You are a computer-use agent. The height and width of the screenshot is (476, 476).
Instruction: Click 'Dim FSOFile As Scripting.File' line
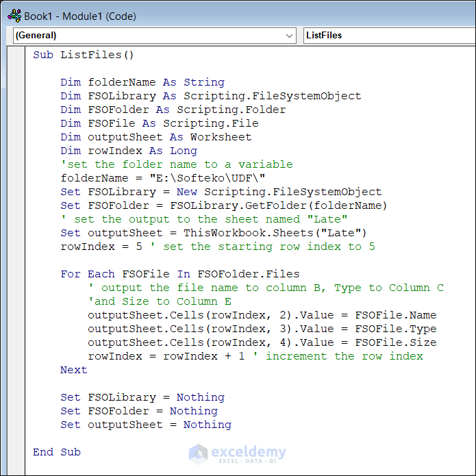click(x=160, y=123)
